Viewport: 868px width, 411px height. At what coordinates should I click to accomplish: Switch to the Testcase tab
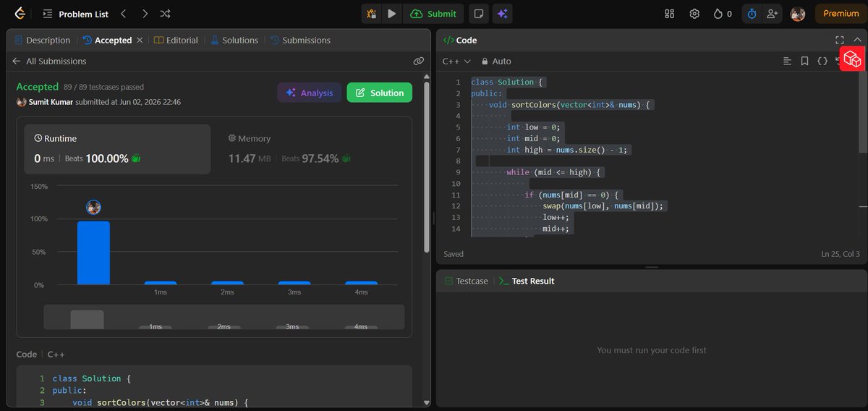tap(467, 281)
